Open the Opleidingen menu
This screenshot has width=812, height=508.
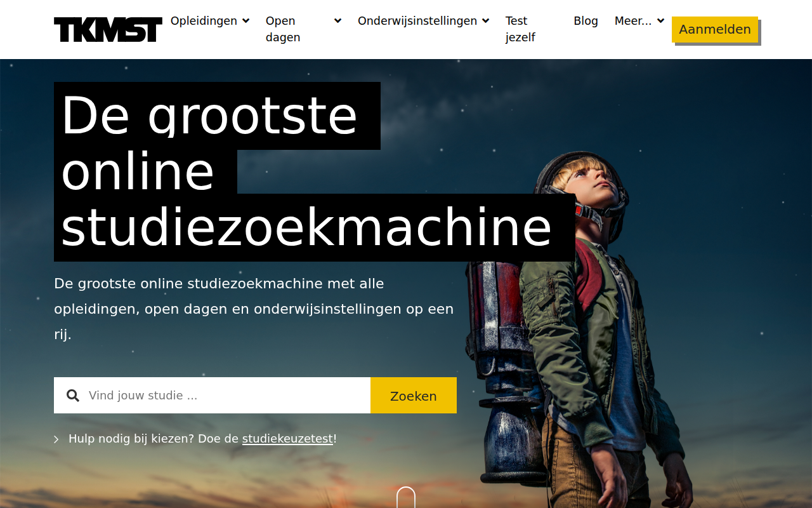pos(204,21)
